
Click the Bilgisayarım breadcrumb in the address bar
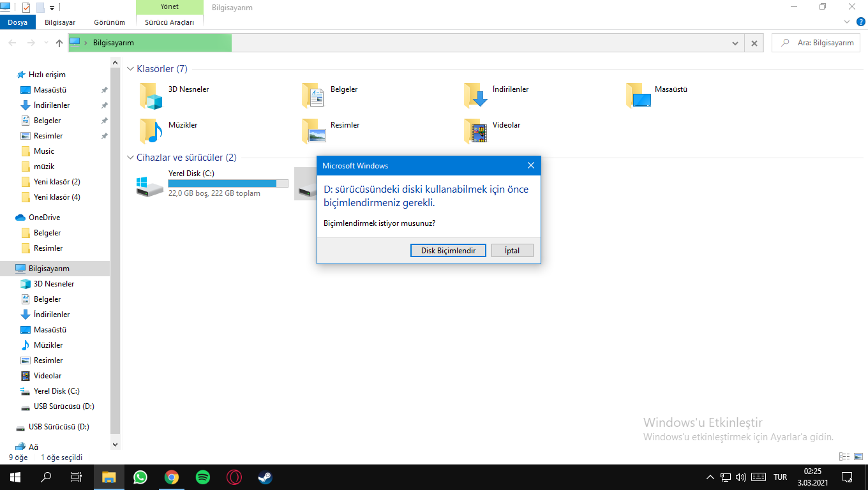coord(114,43)
